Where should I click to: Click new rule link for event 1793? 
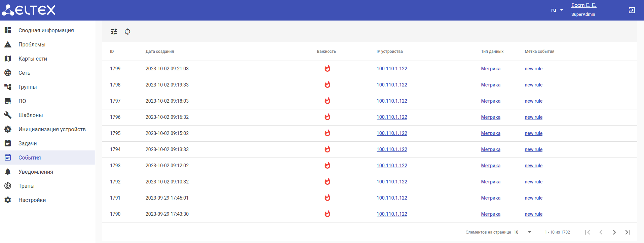pos(533,166)
